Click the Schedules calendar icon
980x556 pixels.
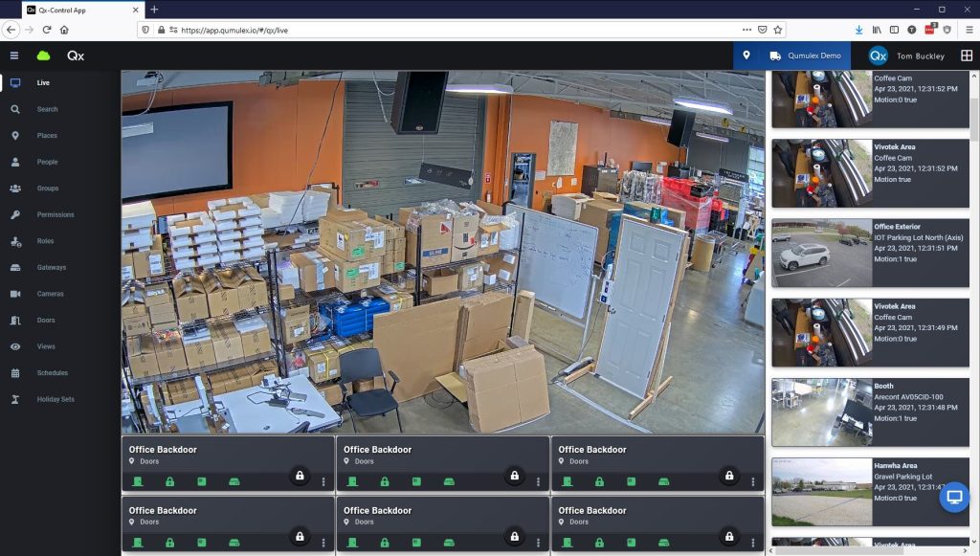pyautogui.click(x=15, y=372)
